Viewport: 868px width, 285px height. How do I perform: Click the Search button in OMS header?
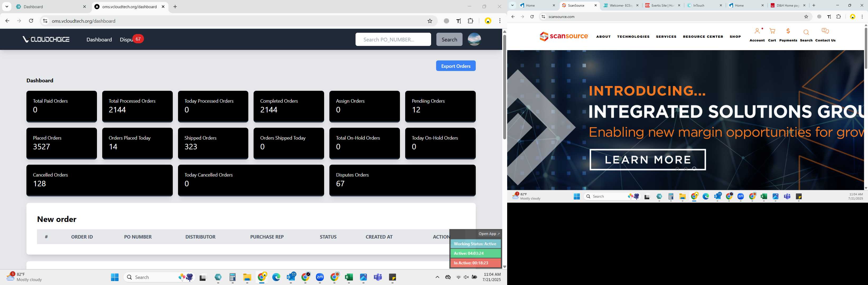(x=449, y=39)
